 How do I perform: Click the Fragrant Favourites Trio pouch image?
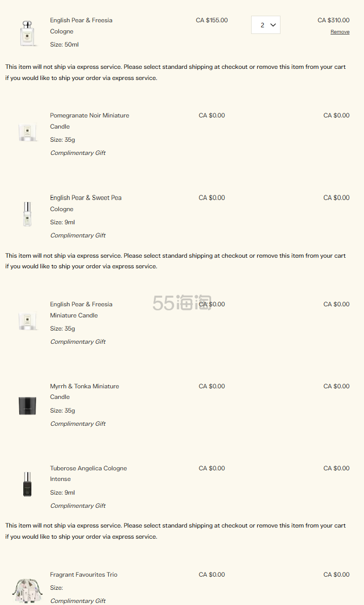tap(27, 590)
